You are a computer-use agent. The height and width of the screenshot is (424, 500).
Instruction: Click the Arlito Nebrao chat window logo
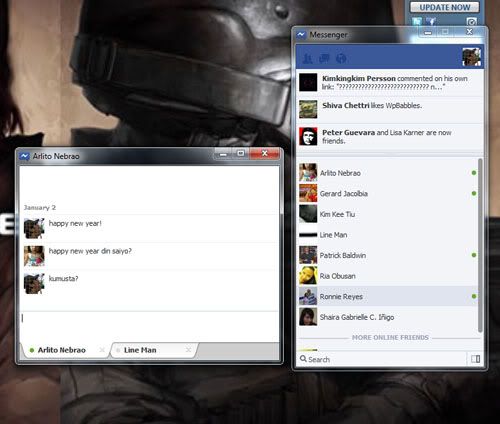(24, 156)
